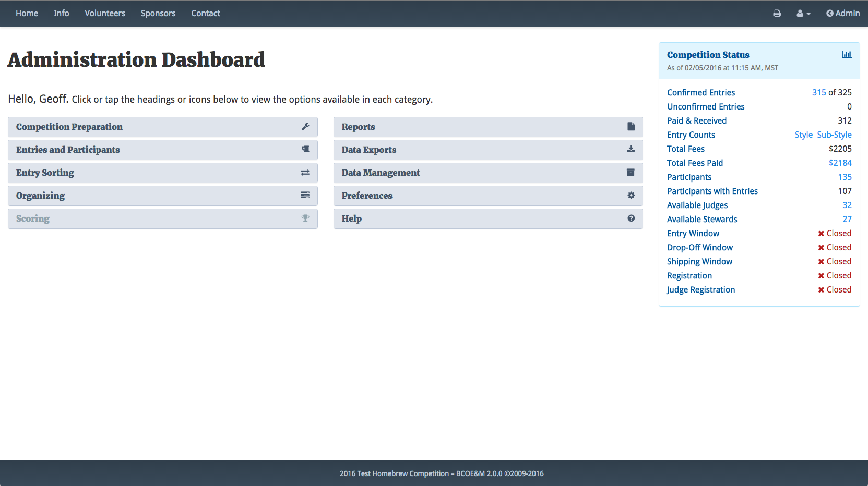Click the Data Management archive icon
This screenshot has height=486, width=868.
631,173
